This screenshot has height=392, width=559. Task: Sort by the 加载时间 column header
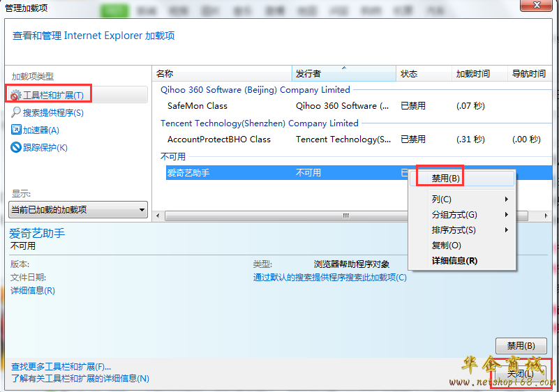[x=479, y=74]
